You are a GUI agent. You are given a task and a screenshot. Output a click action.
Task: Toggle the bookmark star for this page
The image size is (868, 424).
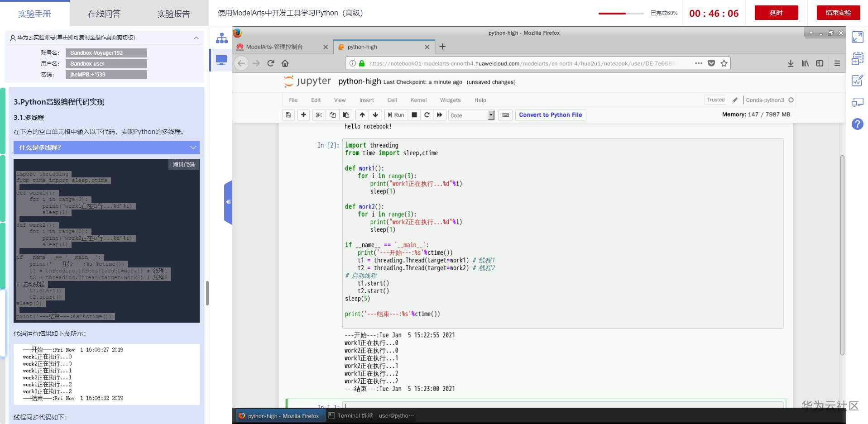[x=723, y=63]
